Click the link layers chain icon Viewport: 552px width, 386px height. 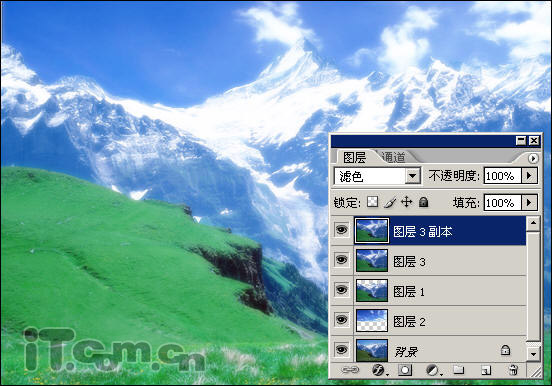click(x=350, y=370)
